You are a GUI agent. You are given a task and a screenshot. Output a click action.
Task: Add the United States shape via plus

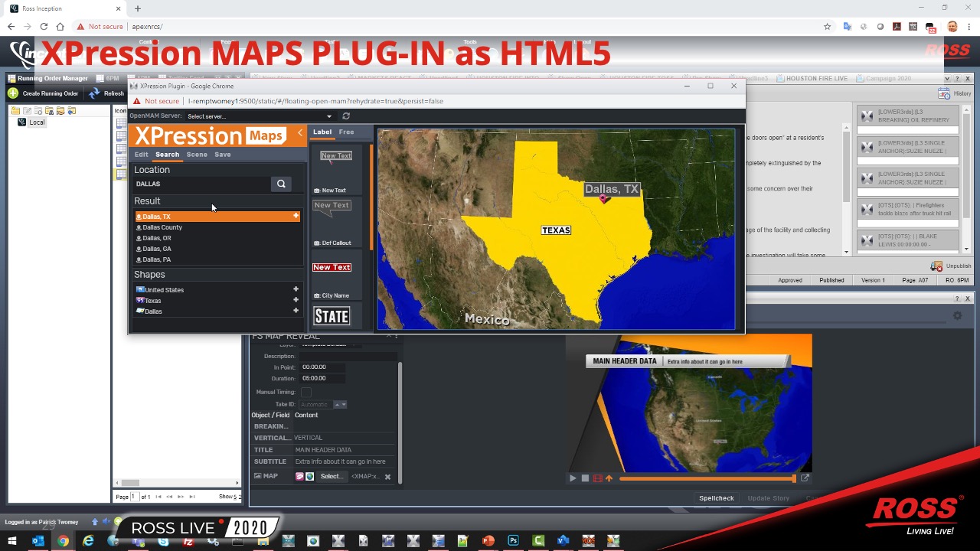pos(296,289)
